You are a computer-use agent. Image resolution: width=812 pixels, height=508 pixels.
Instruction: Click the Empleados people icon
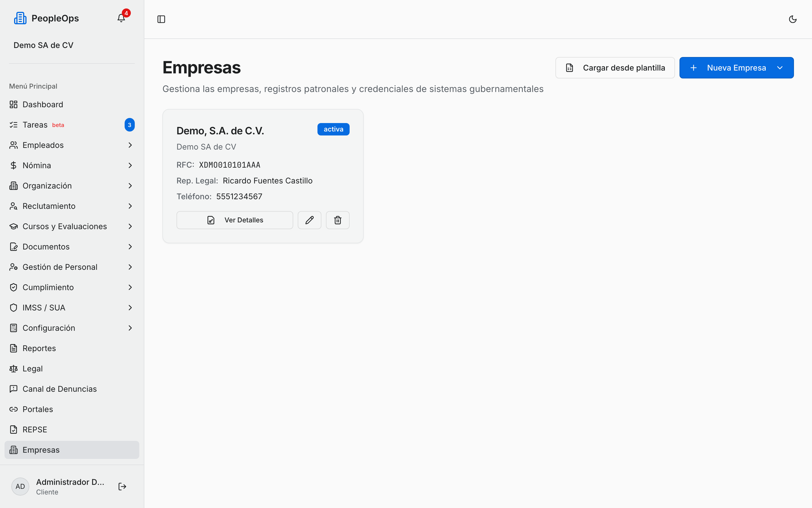click(14, 145)
